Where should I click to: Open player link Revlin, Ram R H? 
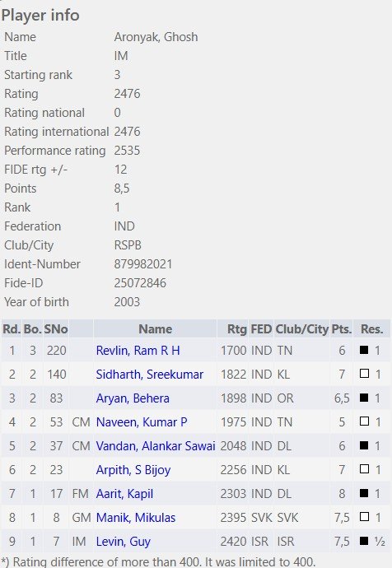138,351
